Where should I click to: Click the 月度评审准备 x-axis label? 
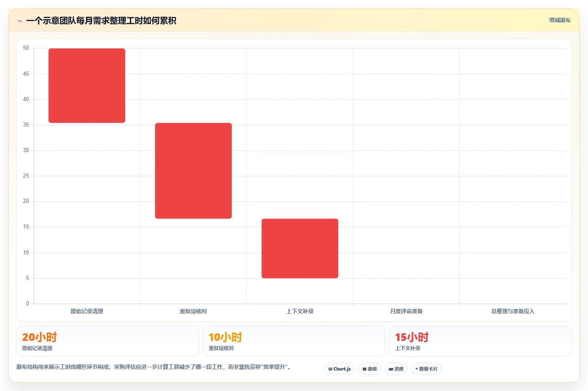coord(406,311)
